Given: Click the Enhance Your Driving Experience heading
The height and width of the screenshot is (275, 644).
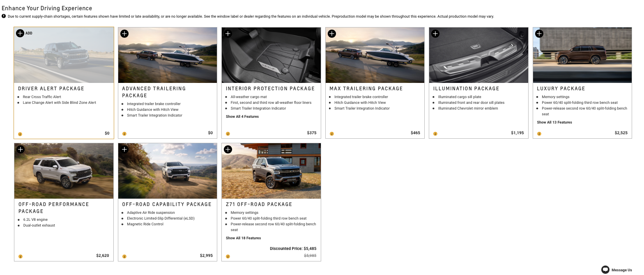Looking at the screenshot, I should [47, 8].
